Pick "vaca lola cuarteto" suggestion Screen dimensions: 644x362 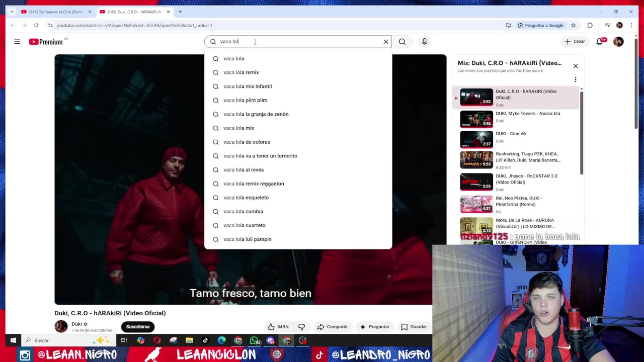(298, 225)
